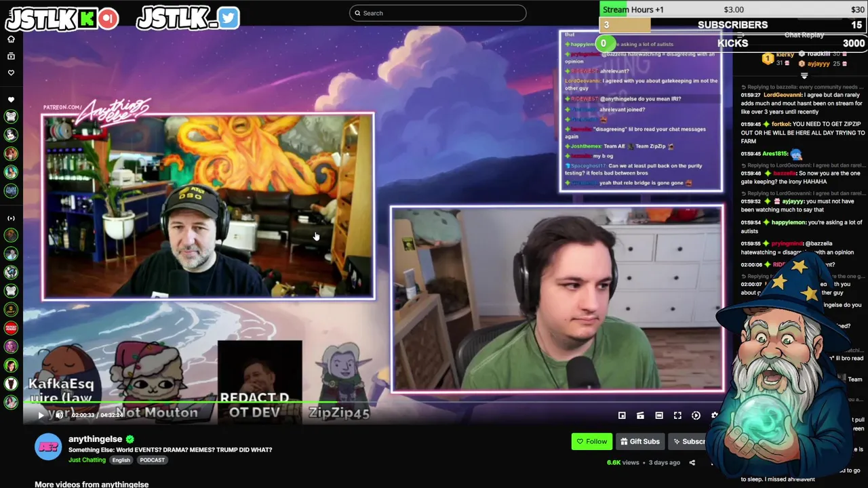Open chat user fortkol's profile
868x488 pixels.
[x=781, y=124]
